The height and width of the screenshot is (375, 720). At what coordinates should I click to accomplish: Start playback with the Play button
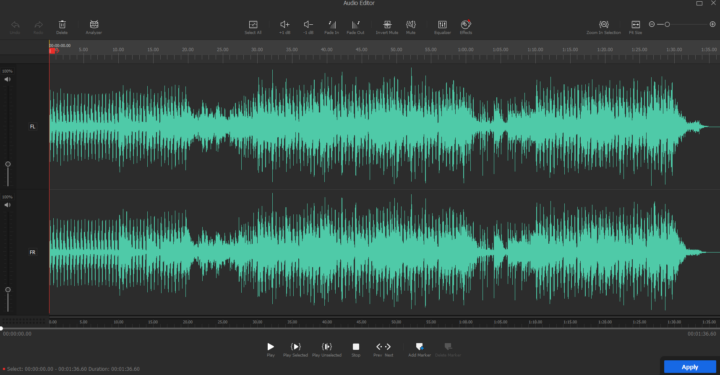click(x=270, y=347)
